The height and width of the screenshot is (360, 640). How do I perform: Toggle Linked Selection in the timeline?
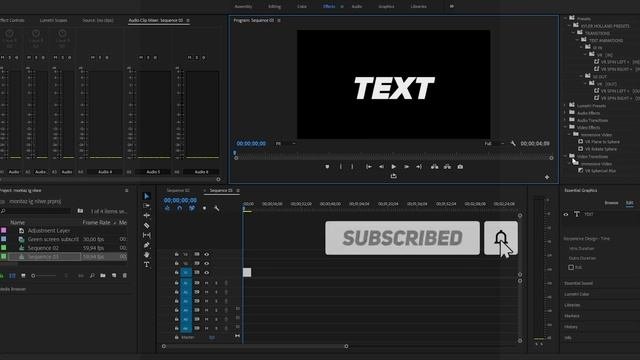pos(192,208)
